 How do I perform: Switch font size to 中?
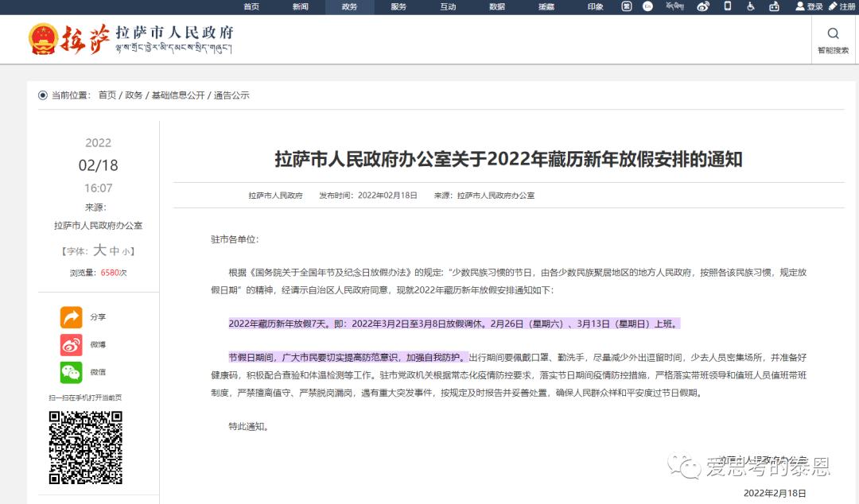click(113, 251)
